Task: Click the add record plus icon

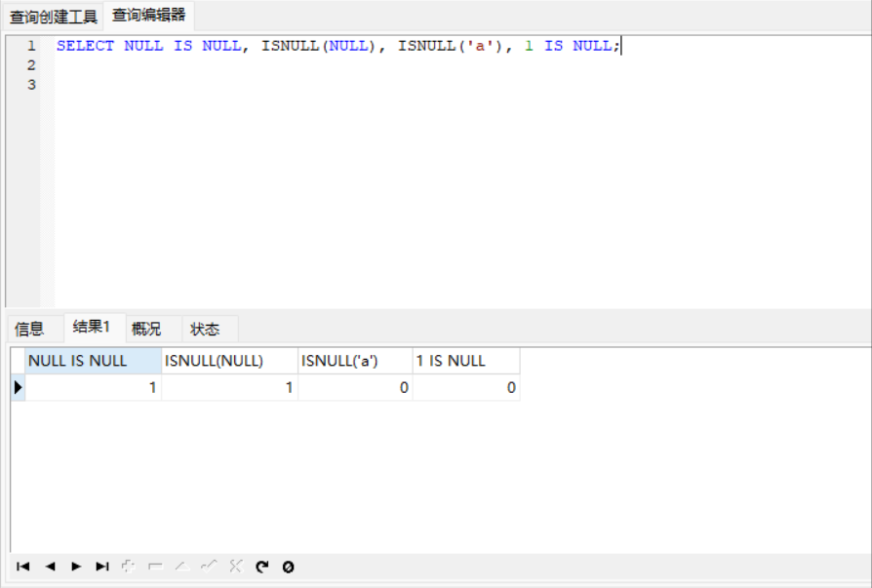Action: [129, 567]
